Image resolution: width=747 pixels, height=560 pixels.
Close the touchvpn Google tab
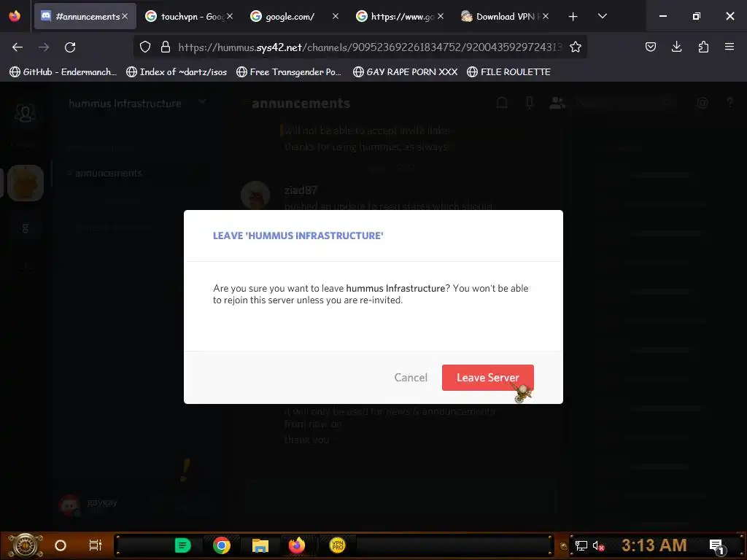[230, 16]
